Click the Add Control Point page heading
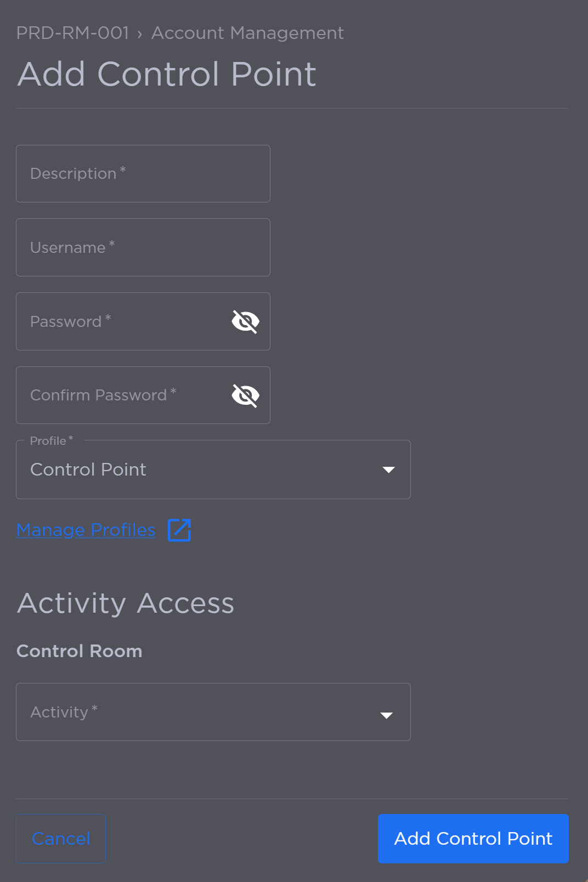This screenshot has height=882, width=588. [167, 74]
